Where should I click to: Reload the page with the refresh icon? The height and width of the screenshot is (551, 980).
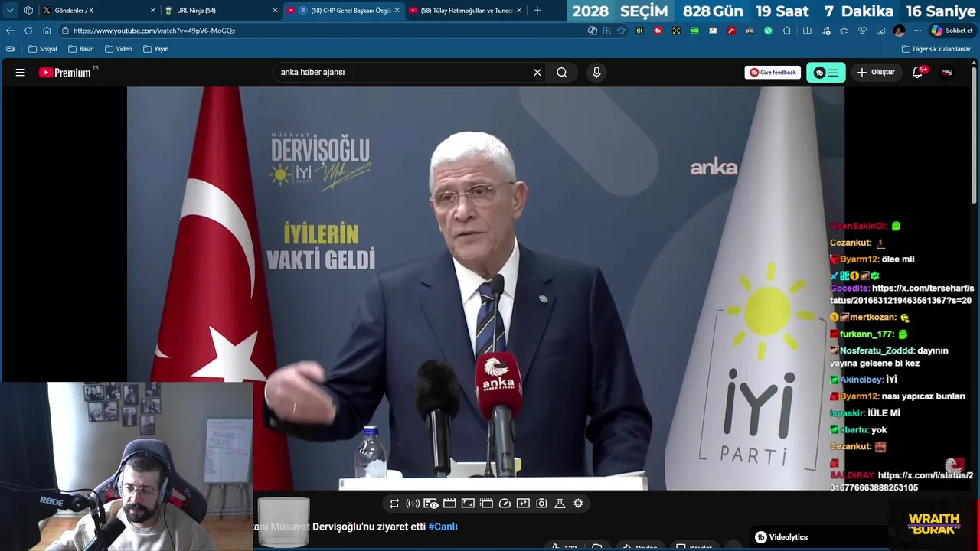[28, 31]
